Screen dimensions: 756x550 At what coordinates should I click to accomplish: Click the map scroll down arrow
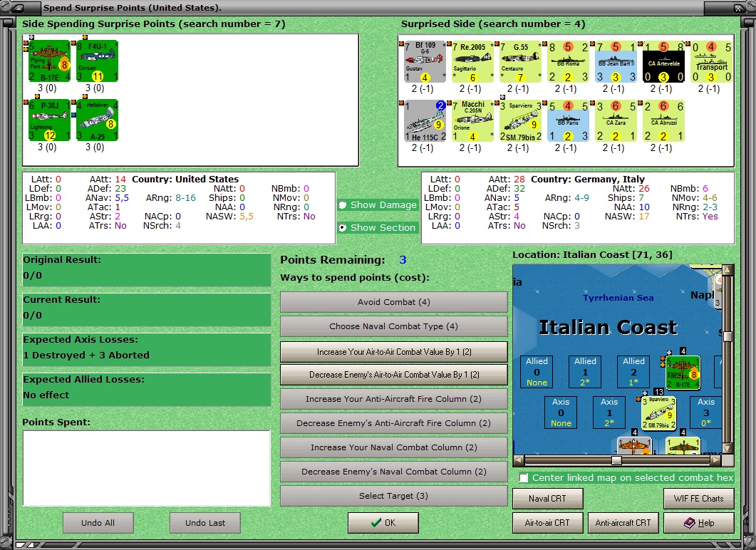tap(728, 448)
